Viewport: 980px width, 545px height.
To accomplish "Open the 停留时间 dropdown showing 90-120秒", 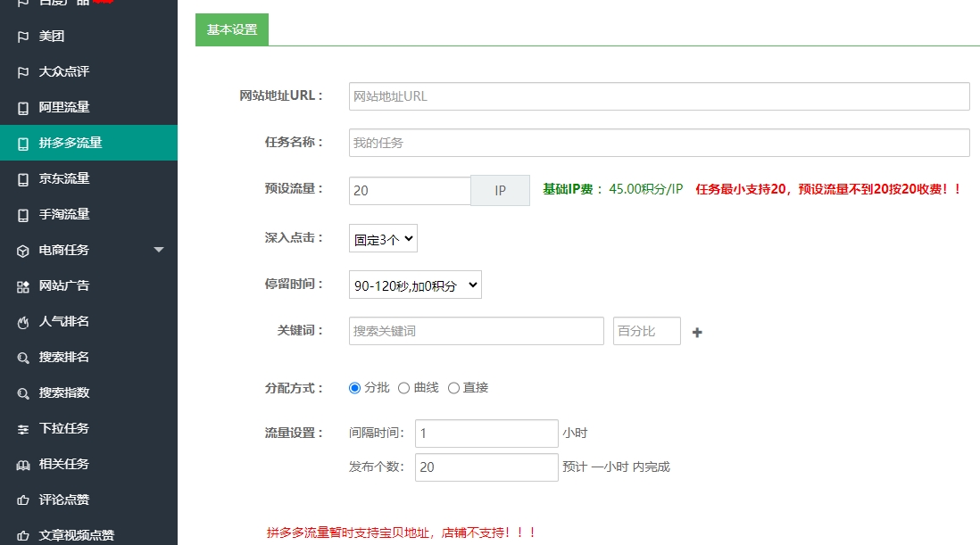I will (415, 285).
